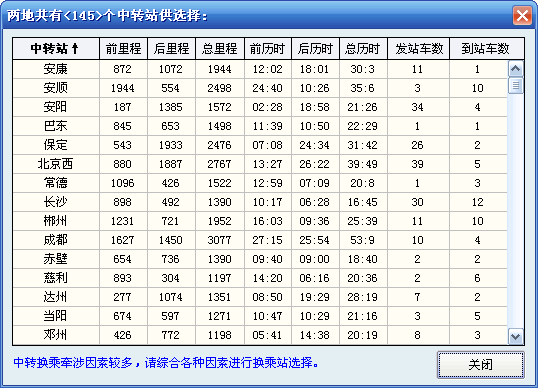This screenshot has height=388, width=538.
Task: Click 发站车数 value 39 for 北京西
Action: (x=418, y=164)
